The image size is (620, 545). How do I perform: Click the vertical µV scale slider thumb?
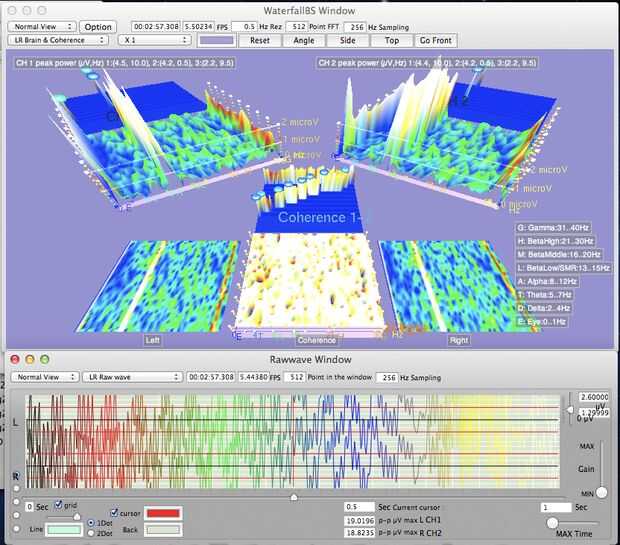tap(570, 410)
